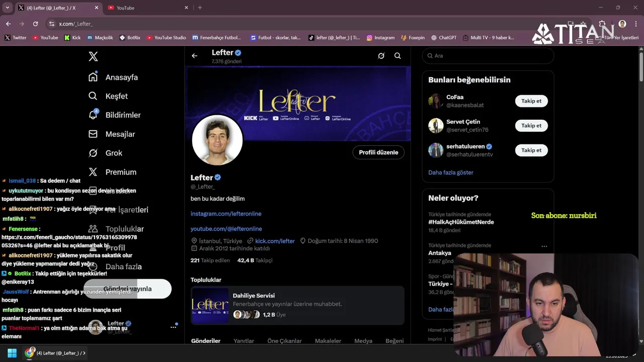Click the Mesajlar envelope icon
The width and height of the screenshot is (644, 362).
click(x=93, y=134)
